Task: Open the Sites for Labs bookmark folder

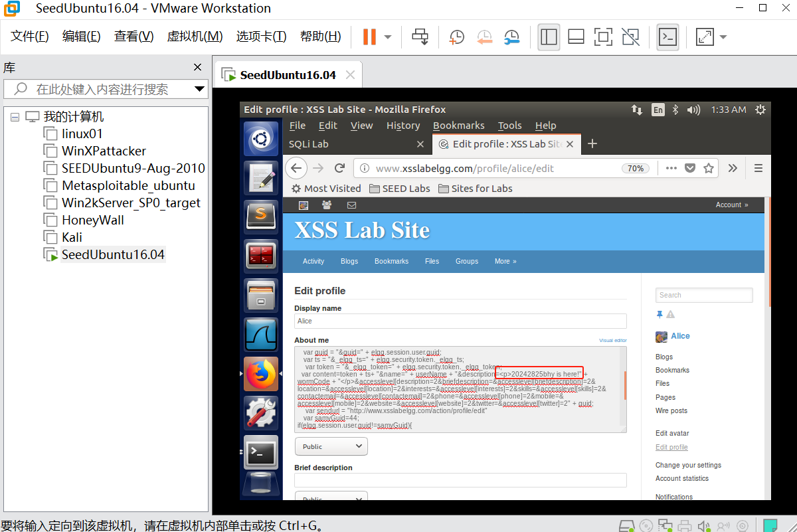Action: point(476,189)
